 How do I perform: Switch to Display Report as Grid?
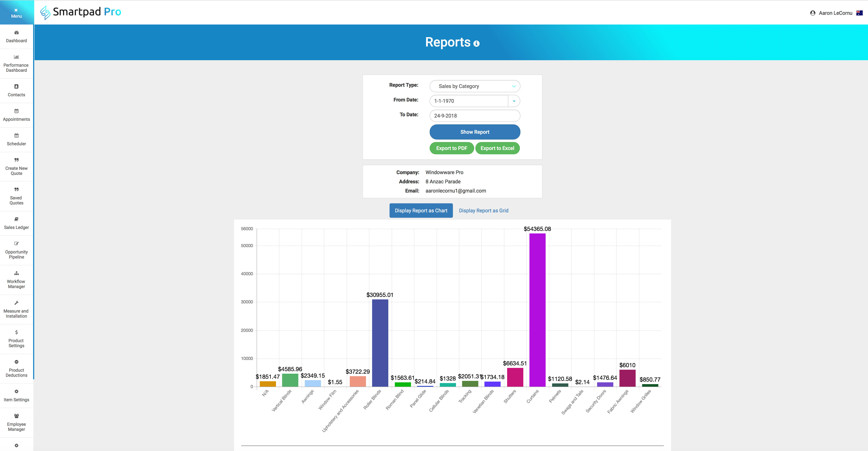[484, 211]
